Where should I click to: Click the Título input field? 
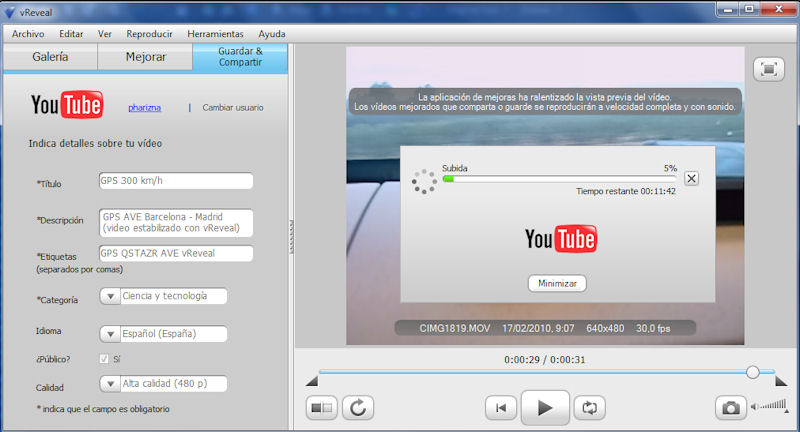click(176, 181)
